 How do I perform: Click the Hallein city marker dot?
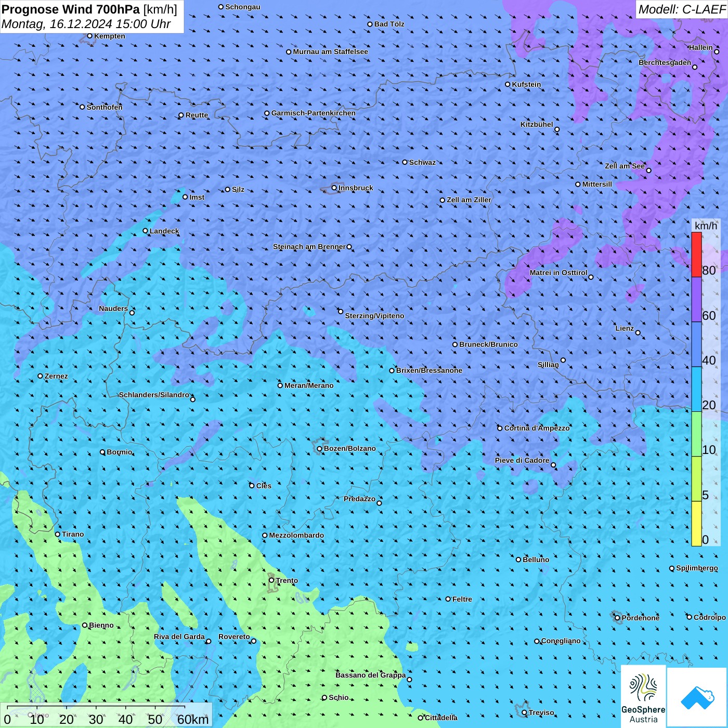717,51
